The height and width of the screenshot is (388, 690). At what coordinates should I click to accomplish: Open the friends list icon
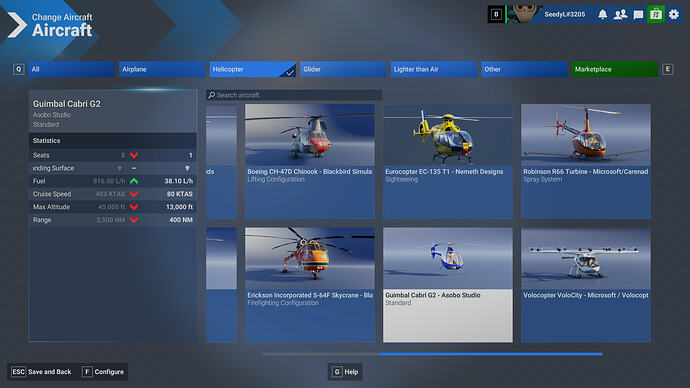point(620,15)
